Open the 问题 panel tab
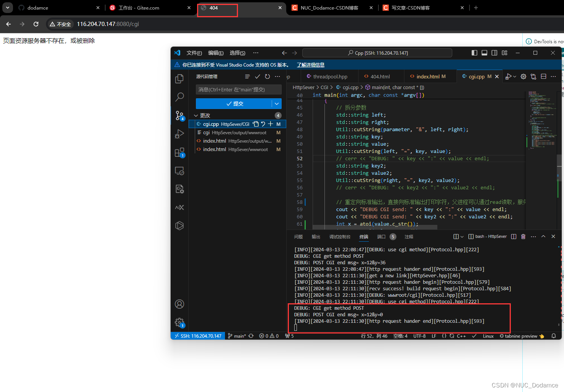The width and height of the screenshot is (564, 392). click(x=298, y=237)
